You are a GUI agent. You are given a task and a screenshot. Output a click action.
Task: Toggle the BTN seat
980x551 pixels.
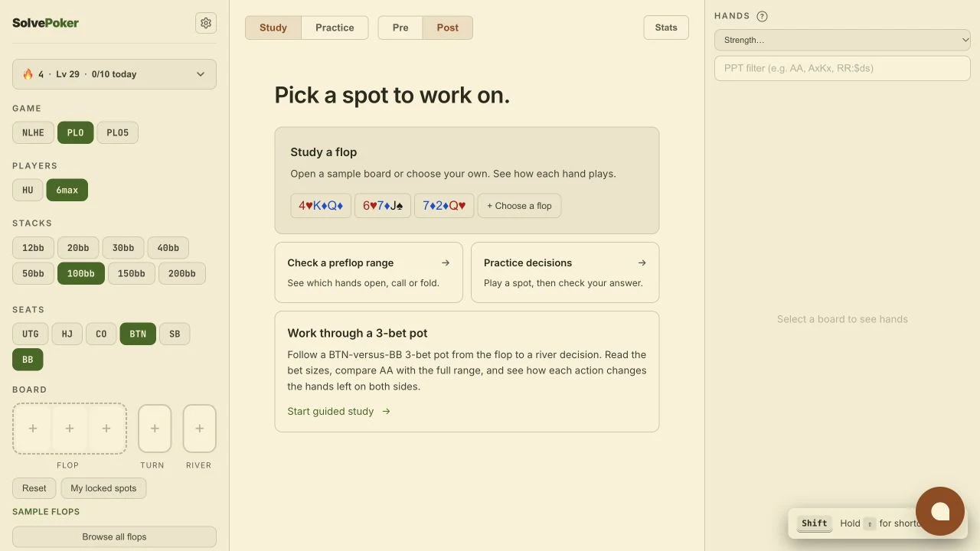click(x=138, y=334)
